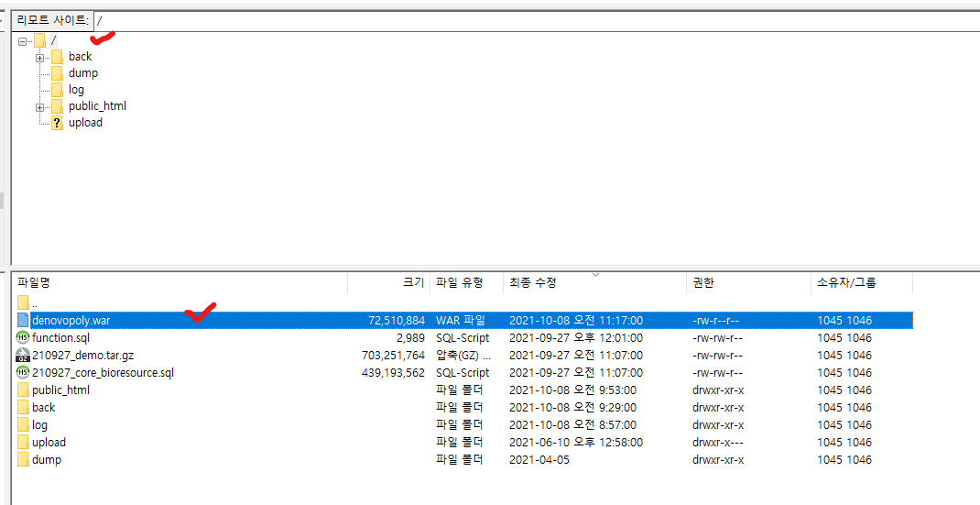Image resolution: width=980 pixels, height=505 pixels.
Task: Click size 439,193,562 of core_bioresource.sql
Action: pyautogui.click(x=393, y=373)
